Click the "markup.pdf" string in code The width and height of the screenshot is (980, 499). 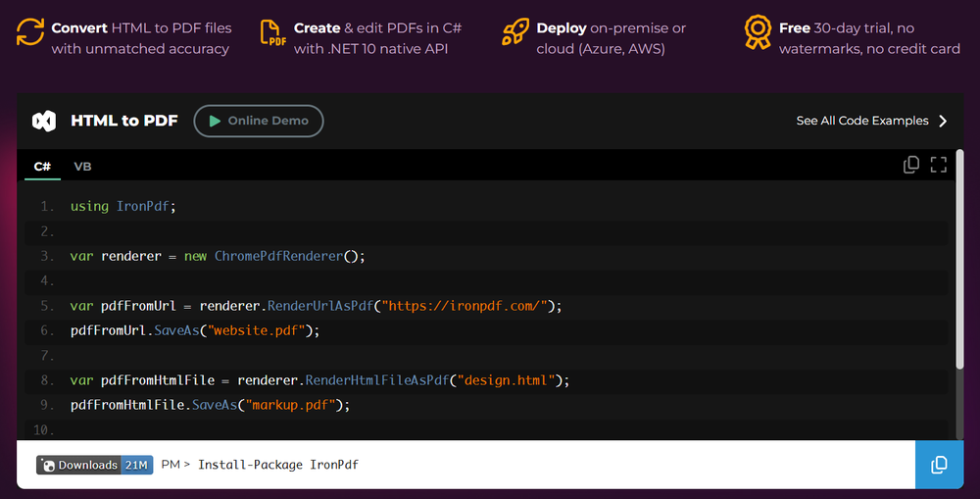[291, 405]
